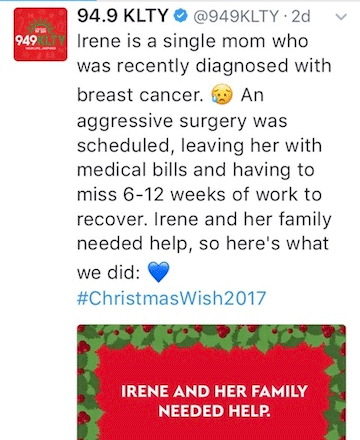Open the red Christmas image attachment

[x=211, y=382]
